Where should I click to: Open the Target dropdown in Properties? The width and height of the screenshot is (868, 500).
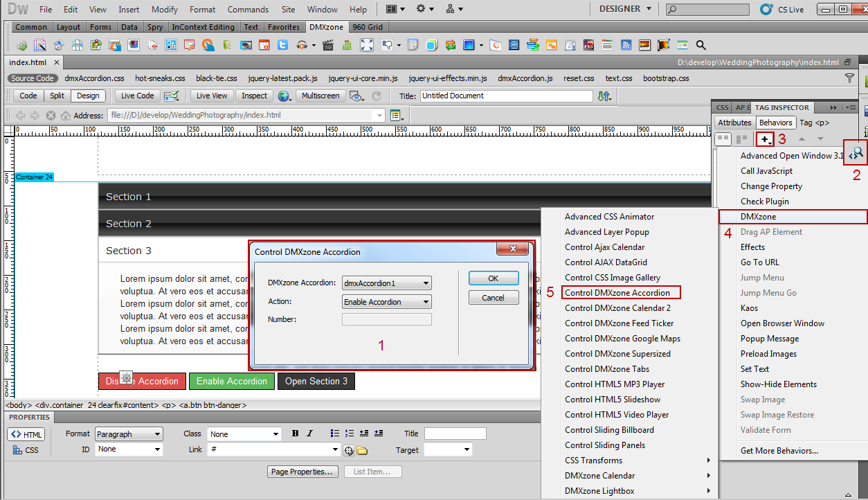coord(448,450)
